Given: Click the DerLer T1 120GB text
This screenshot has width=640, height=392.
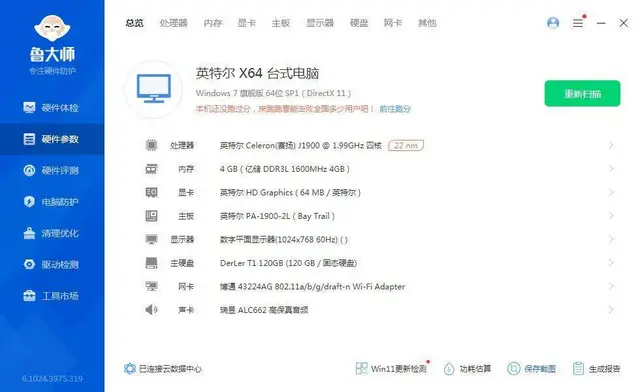Looking at the screenshot, I should 289,263.
